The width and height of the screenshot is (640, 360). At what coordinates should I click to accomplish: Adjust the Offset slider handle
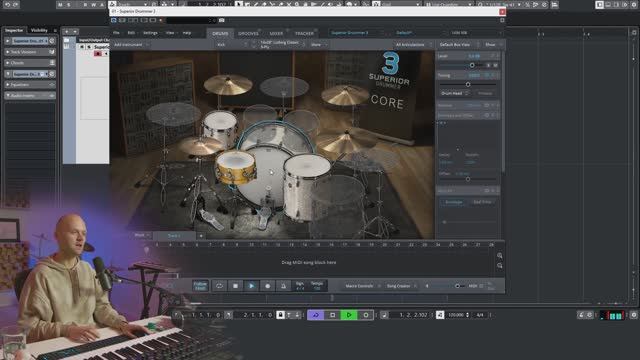(468, 179)
